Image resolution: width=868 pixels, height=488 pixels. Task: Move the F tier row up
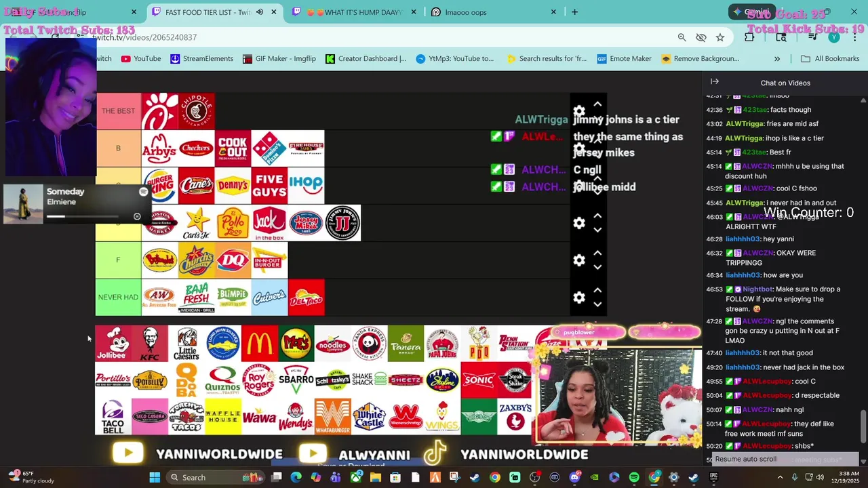[597, 253]
